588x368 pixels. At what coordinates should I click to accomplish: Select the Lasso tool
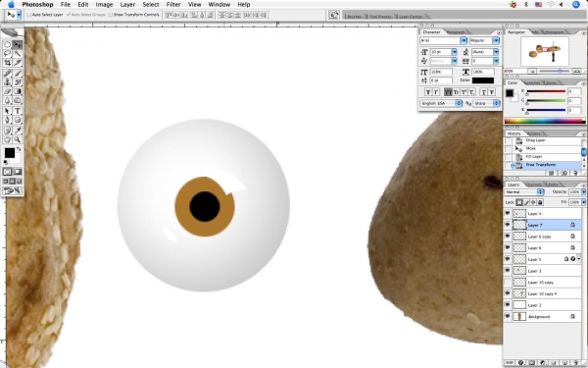pos(7,54)
